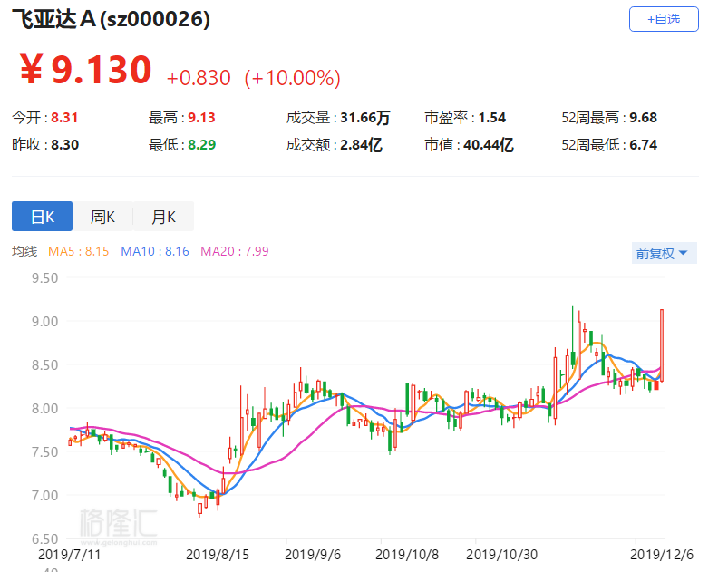Click the 2019/9/6 date axis label
The image size is (728, 572).
point(313,555)
